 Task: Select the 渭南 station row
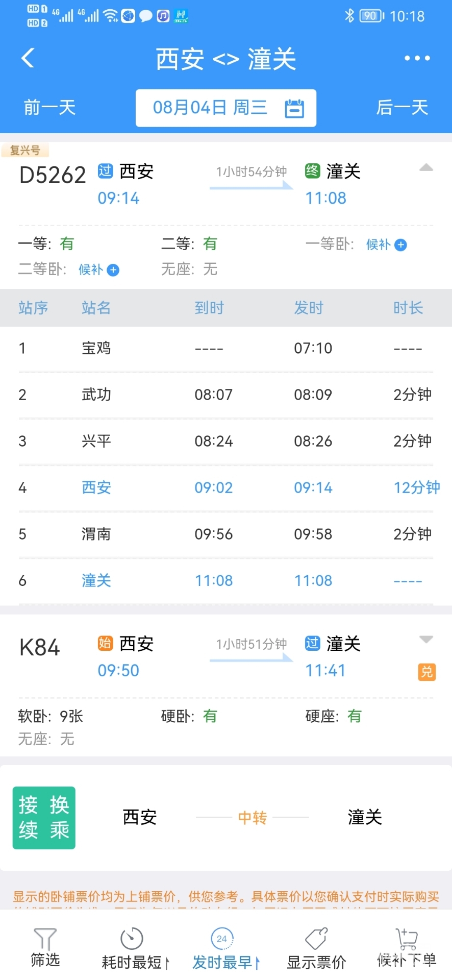pos(226,534)
